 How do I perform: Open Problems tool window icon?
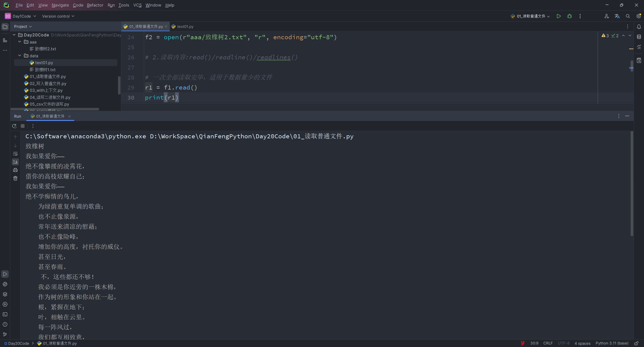pos(5,324)
